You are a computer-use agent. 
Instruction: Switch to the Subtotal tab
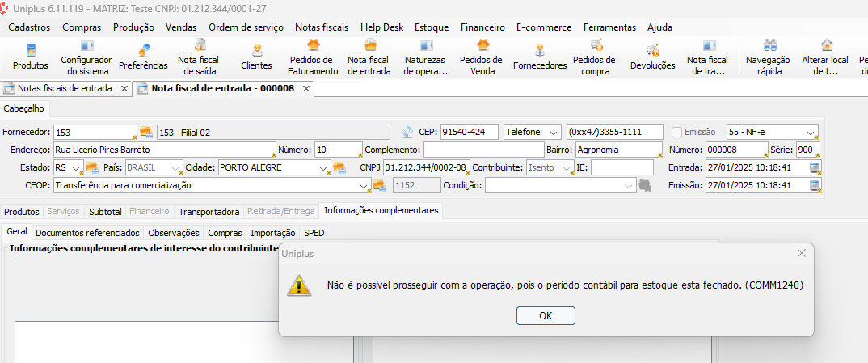(105, 211)
